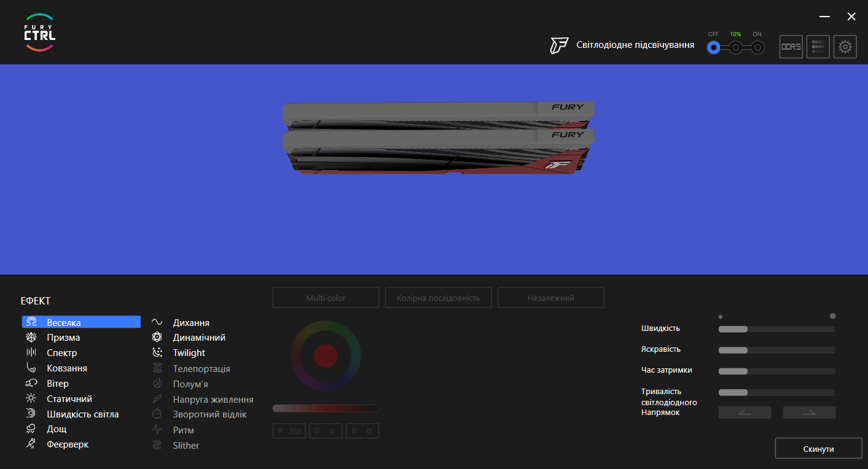
Task: Click the ЕФЕКТ heading
Action: pos(36,301)
